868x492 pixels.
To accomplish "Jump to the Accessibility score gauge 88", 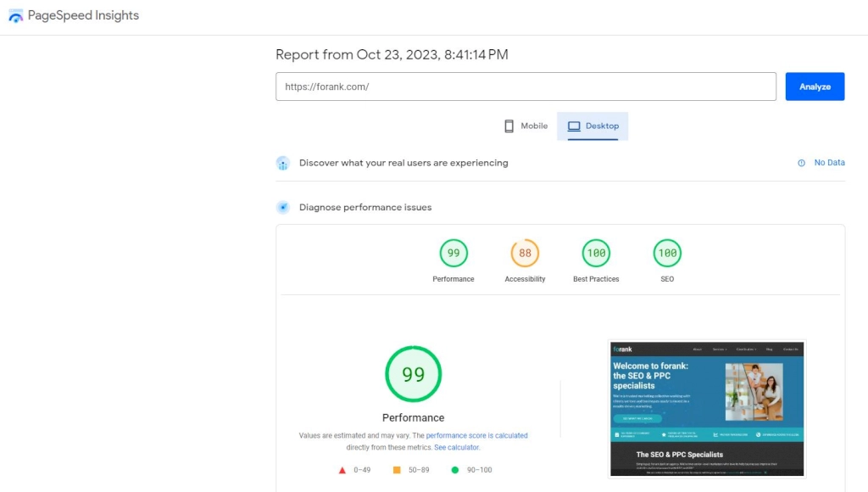I will pyautogui.click(x=525, y=253).
